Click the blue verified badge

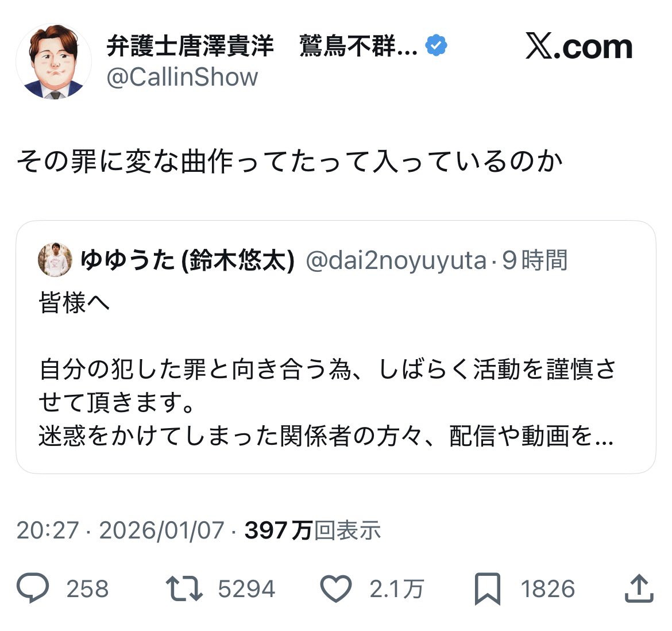click(x=437, y=46)
